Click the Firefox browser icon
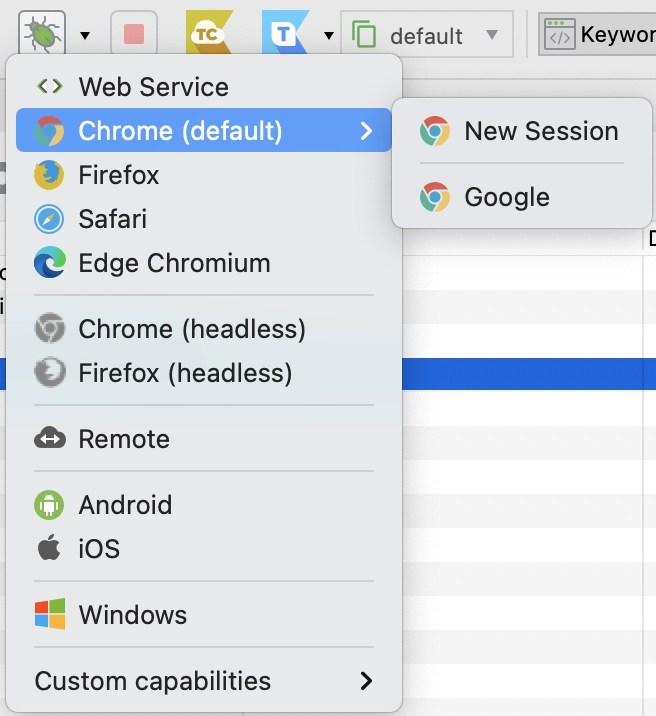The width and height of the screenshot is (656, 716). click(48, 175)
